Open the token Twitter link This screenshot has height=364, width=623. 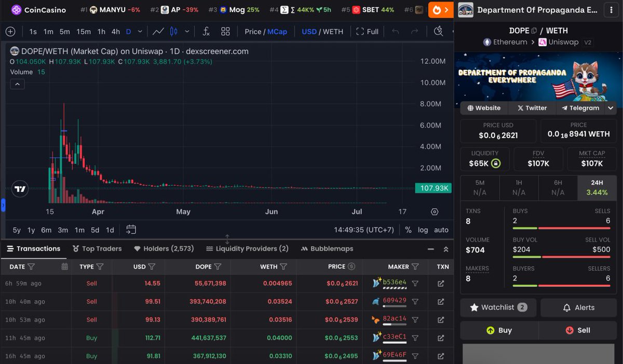(x=532, y=108)
